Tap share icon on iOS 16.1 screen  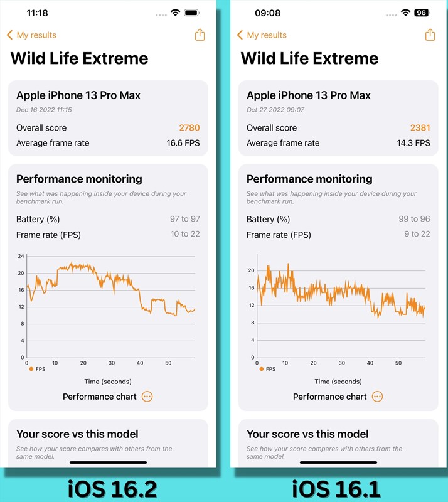point(430,35)
